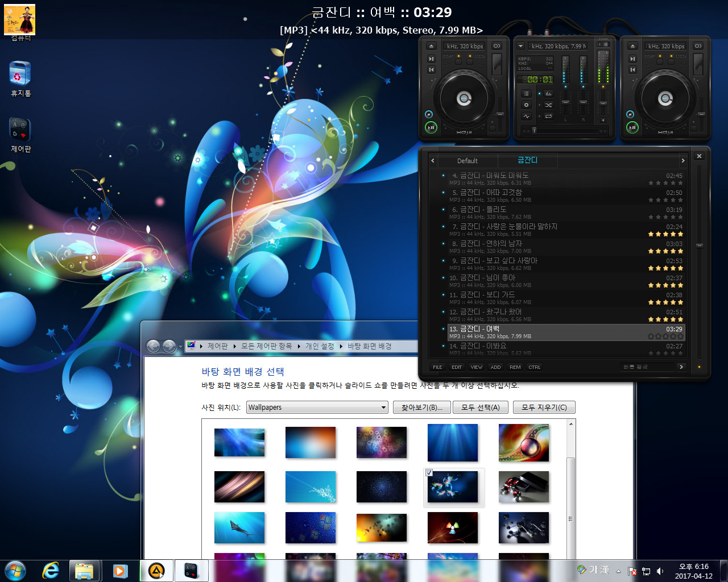Viewport: 728px width, 582px height.
Task: Click the 모두 선택(A) button
Action: click(x=480, y=408)
